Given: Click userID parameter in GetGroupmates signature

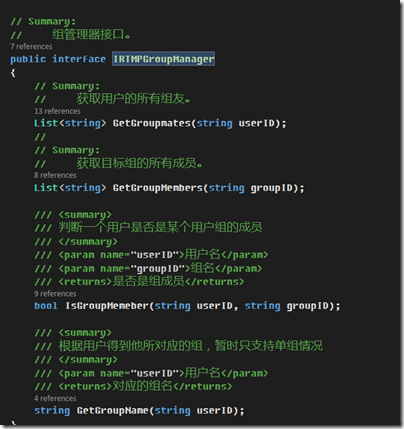Looking at the screenshot, I should coord(256,123).
